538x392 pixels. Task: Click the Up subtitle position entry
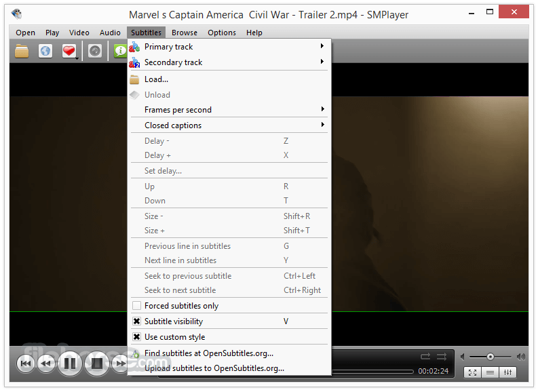tap(229, 187)
